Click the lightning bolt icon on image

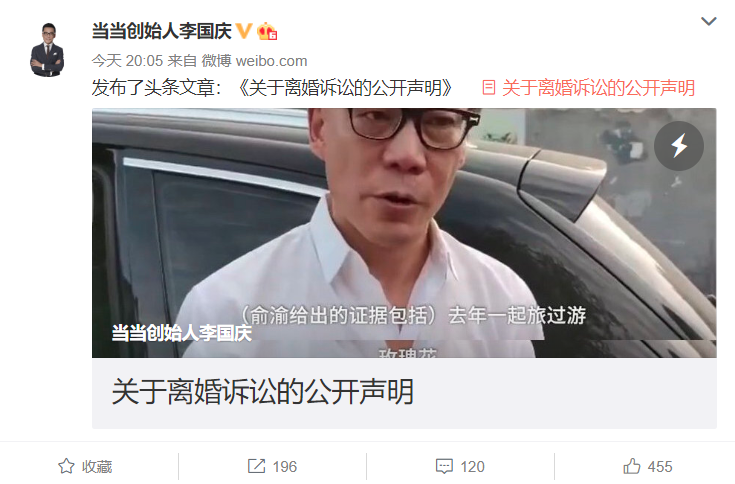click(x=679, y=146)
